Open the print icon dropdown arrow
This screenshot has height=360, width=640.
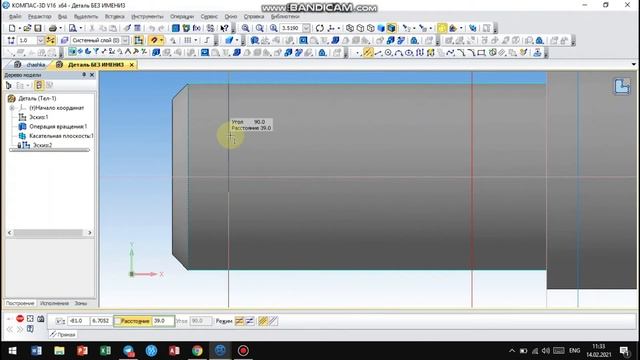[x=60, y=28]
